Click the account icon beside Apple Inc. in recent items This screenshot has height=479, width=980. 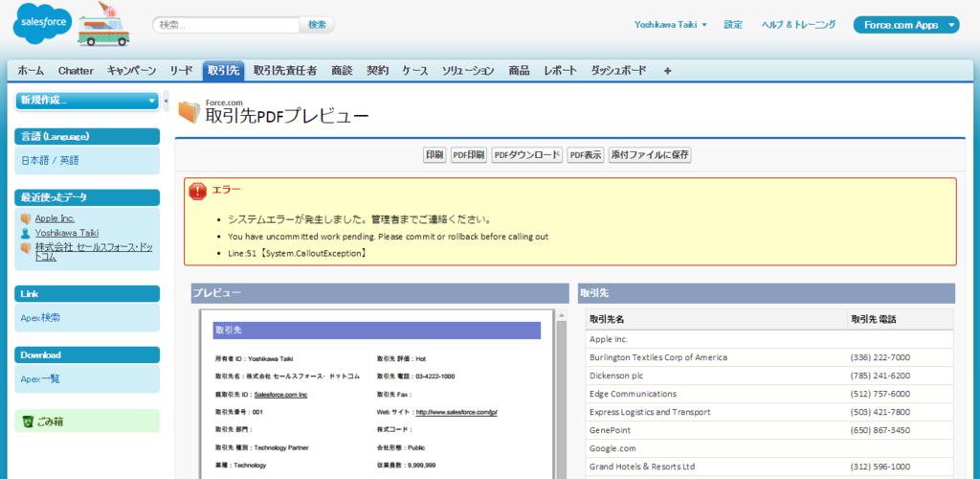(x=26, y=218)
